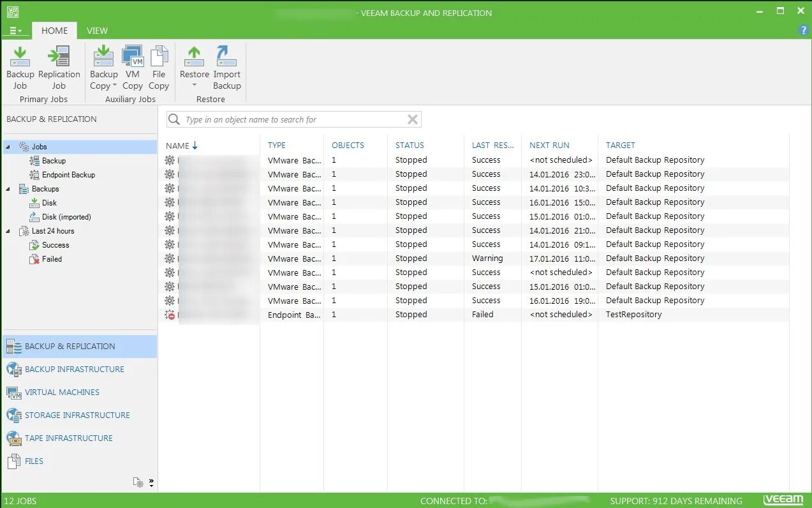The width and height of the screenshot is (812, 508).
Task: Open the Backup Copy dropdown arrow
Action: pyautogui.click(x=115, y=86)
